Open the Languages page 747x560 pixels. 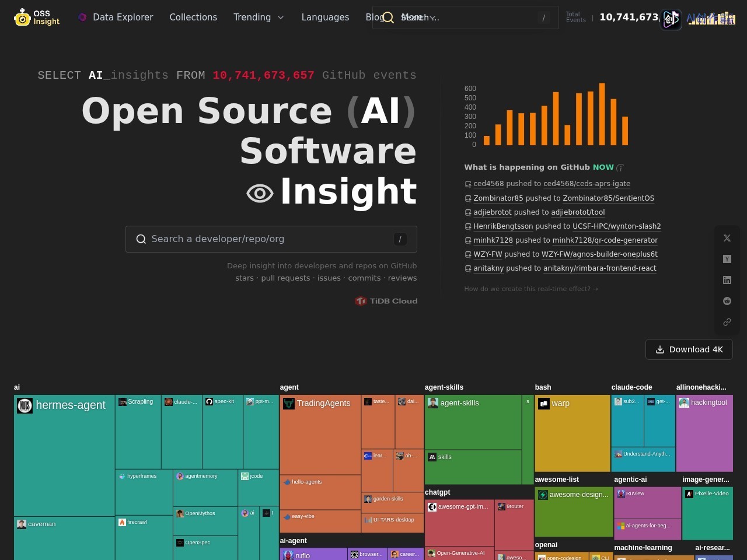[325, 17]
